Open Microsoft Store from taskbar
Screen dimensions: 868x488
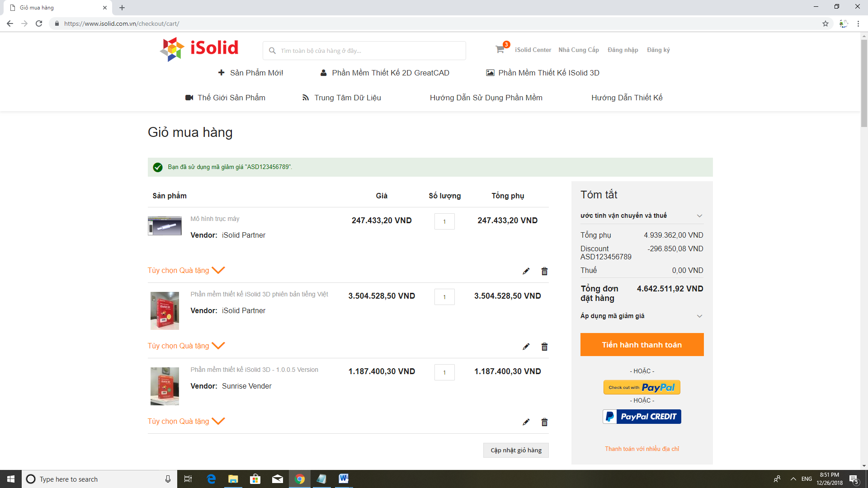point(255,479)
